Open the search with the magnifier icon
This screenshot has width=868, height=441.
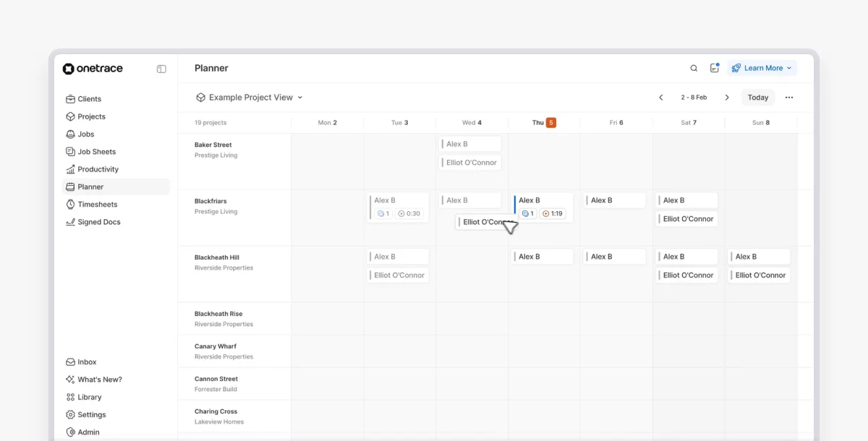[x=694, y=67]
